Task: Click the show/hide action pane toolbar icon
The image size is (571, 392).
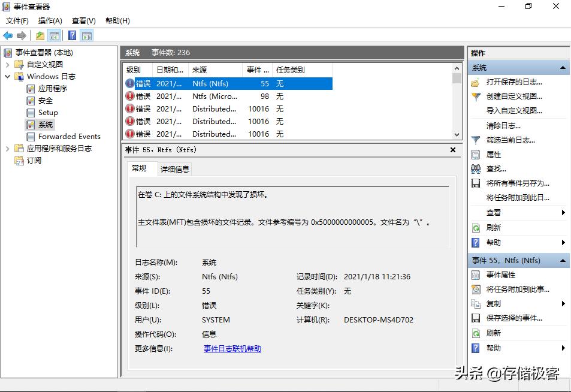Action: (86, 35)
